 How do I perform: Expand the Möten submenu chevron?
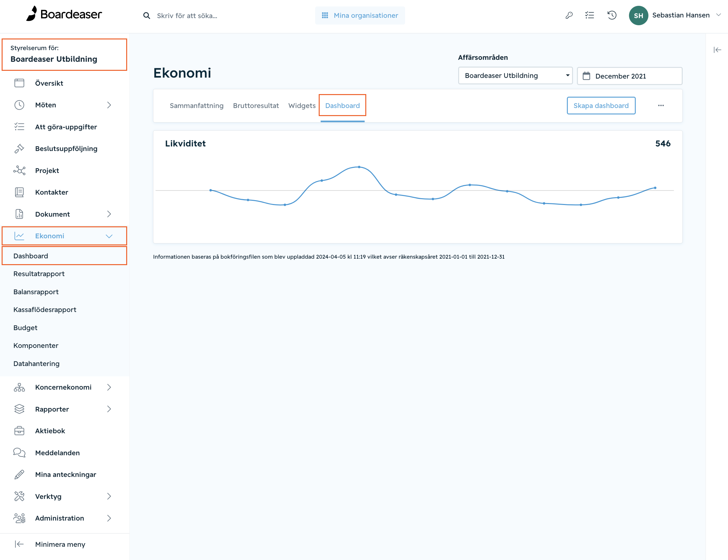coord(109,105)
